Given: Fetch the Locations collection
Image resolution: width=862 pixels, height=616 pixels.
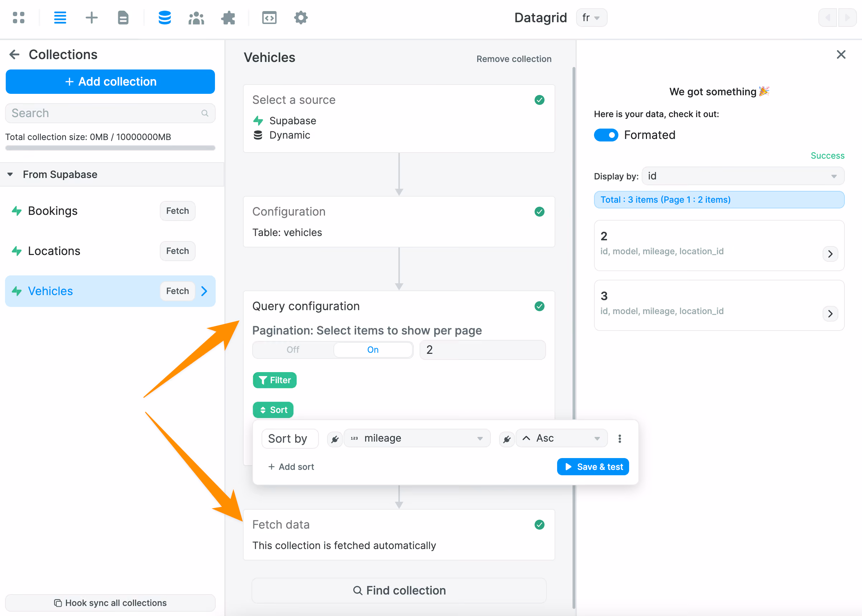Looking at the screenshot, I should (x=177, y=251).
